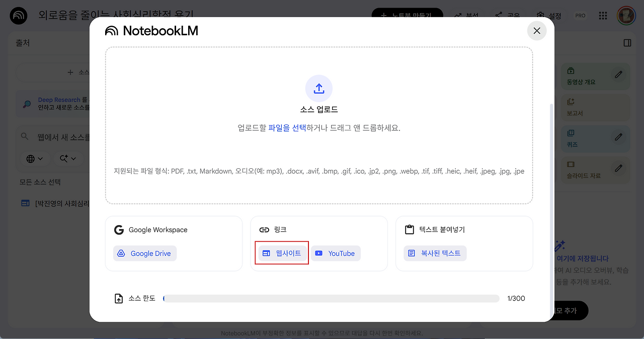Click the supported file formats text
644x339 pixels.
(319, 171)
